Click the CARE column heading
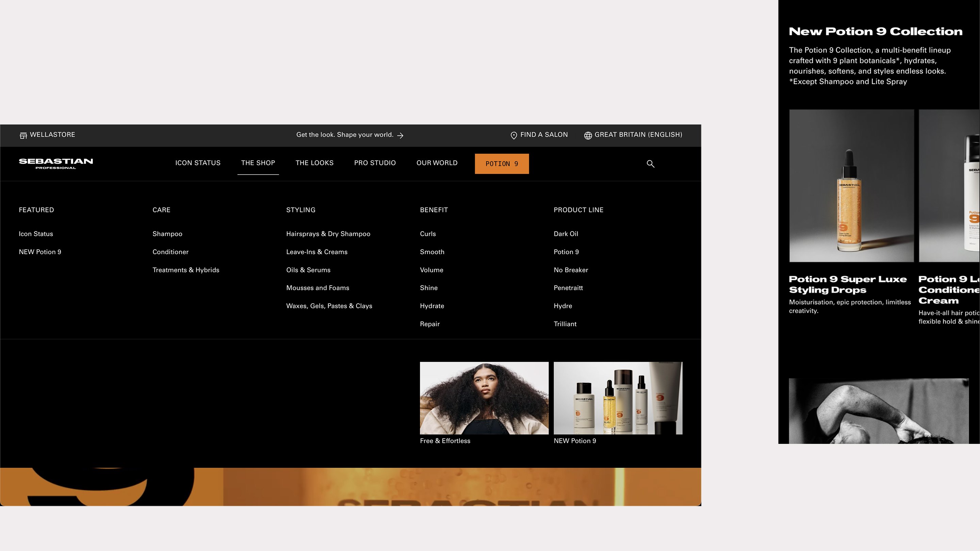 pyautogui.click(x=161, y=210)
